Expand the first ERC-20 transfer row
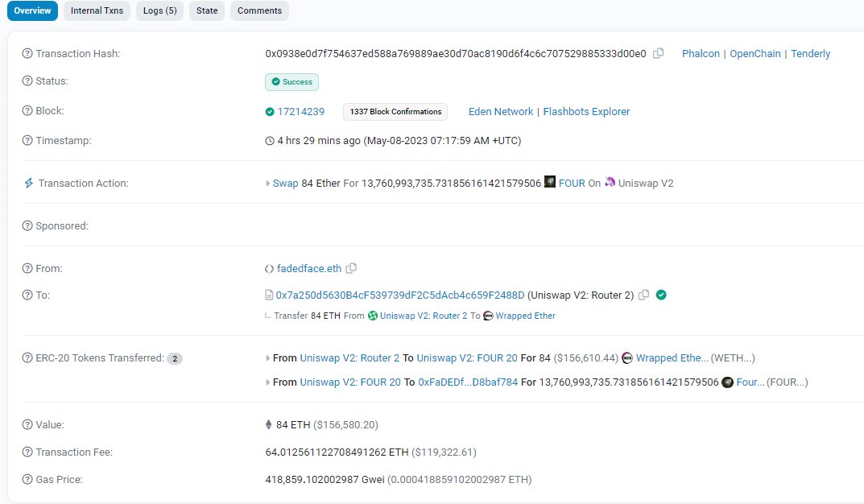The image size is (864, 504). 269,358
